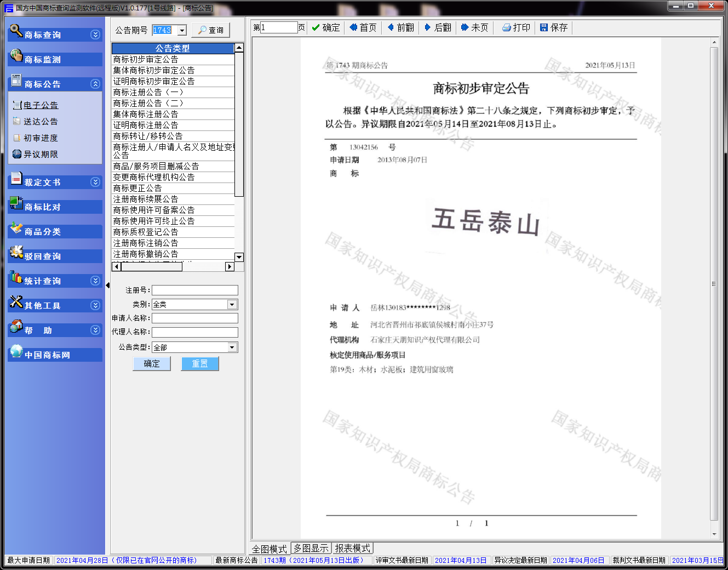728x570 pixels.
Task: Open the 类别 dropdown
Action: (232, 305)
